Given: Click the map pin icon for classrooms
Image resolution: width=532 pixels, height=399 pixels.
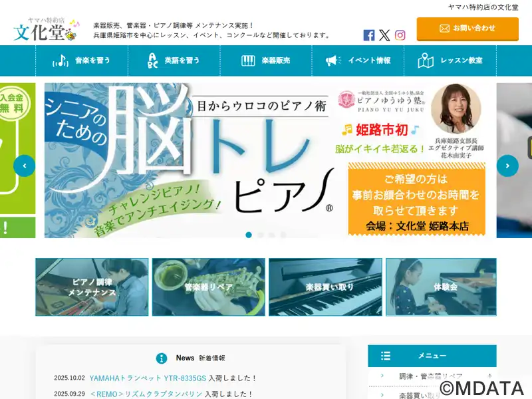Looking at the screenshot, I should tap(426, 61).
